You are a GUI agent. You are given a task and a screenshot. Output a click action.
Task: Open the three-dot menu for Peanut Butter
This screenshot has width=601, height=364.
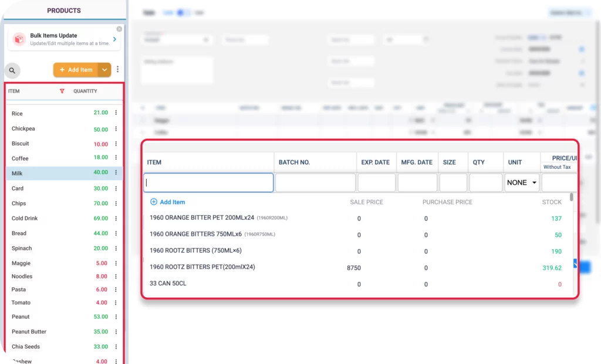[x=116, y=332]
